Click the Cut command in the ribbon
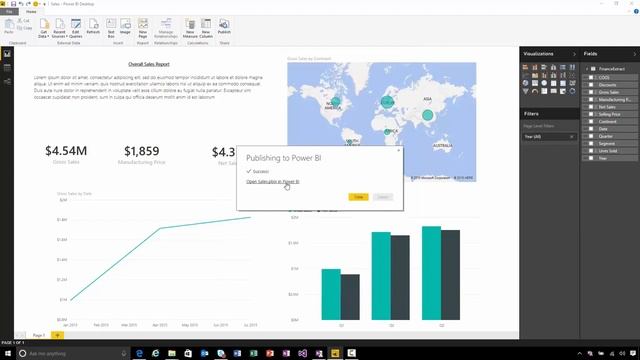The height and width of the screenshot is (360, 640). tap(24, 20)
